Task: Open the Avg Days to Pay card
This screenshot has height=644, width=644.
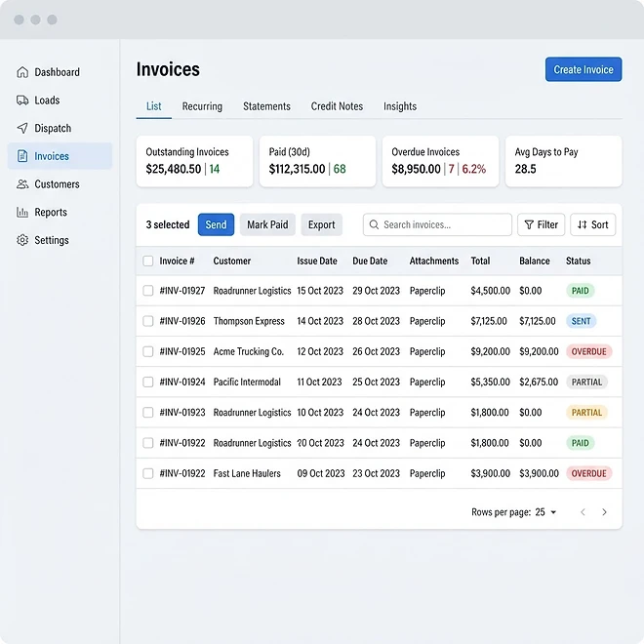Action: pyautogui.click(x=564, y=161)
